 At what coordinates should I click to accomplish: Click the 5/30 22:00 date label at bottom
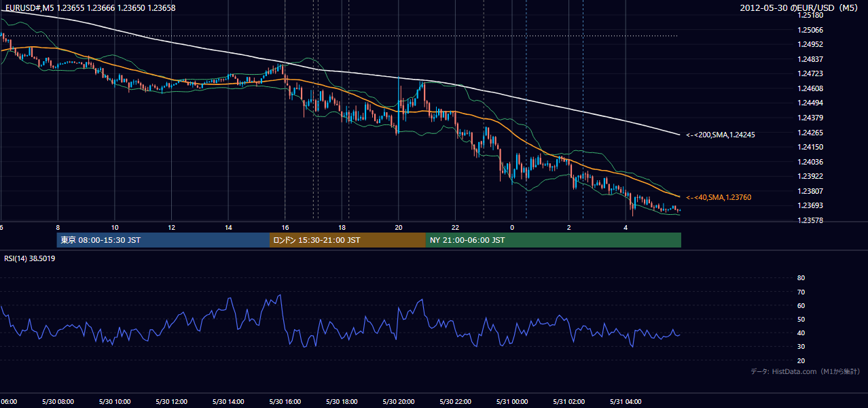(454, 402)
